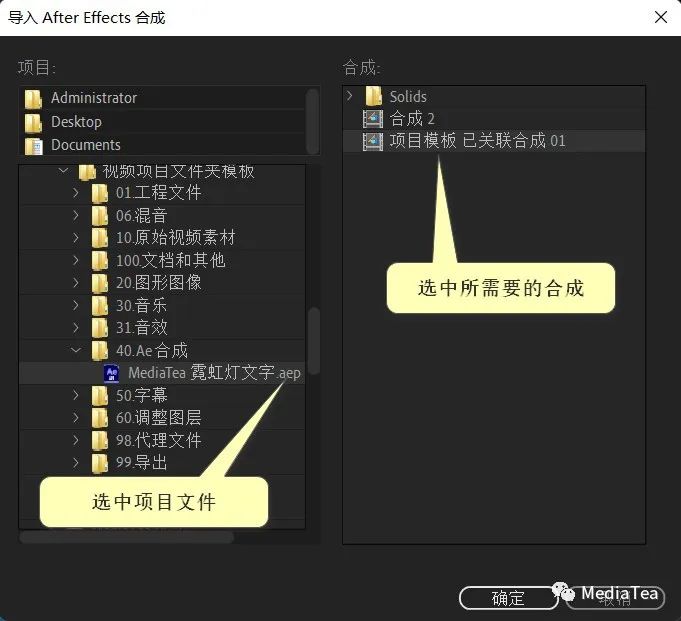Click the 06.混音 folder icon

tap(99, 215)
